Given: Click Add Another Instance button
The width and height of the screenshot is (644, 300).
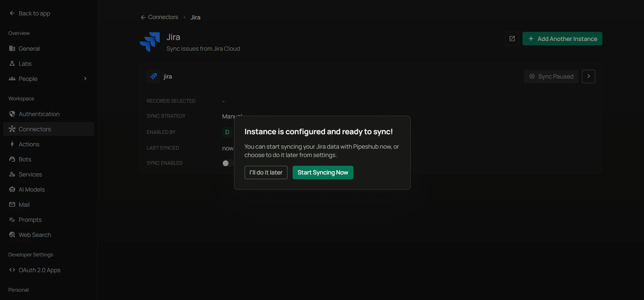Looking at the screenshot, I should point(562,39).
